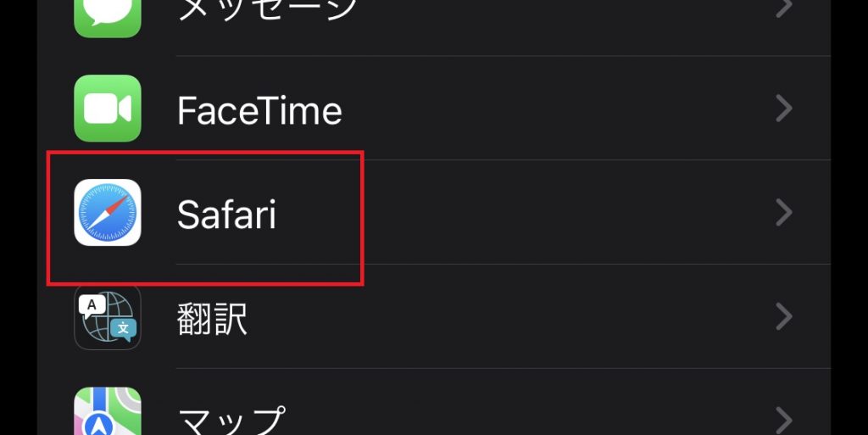868x435 pixels.
Task: Tap the white camera glyph in FaceTime icon
Action: [108, 109]
